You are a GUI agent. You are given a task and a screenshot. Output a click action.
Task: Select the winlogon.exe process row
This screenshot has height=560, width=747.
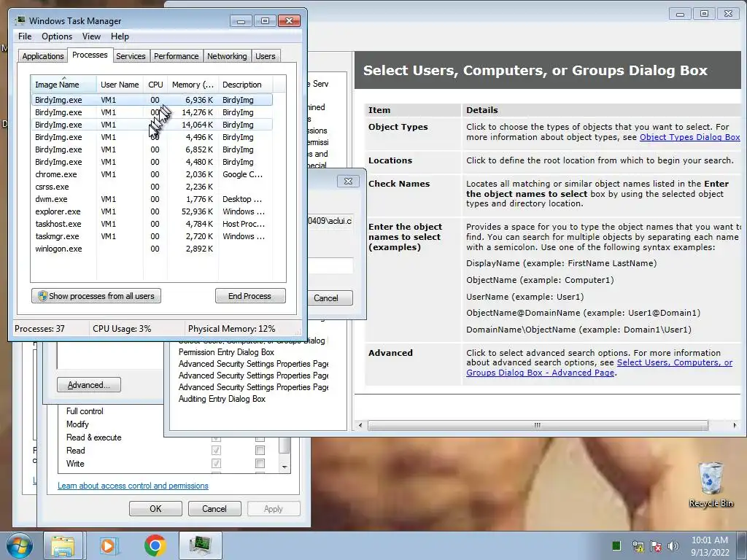pyautogui.click(x=152, y=249)
